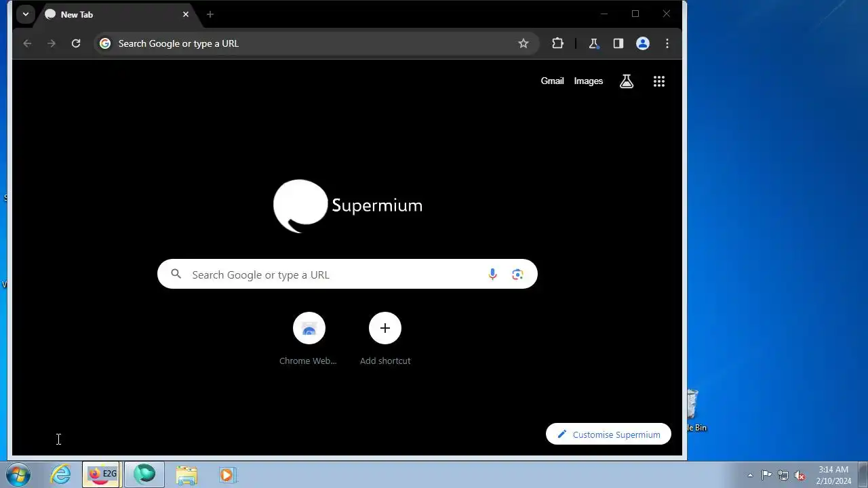Click the muted volume tray icon
868x488 pixels.
(800, 475)
